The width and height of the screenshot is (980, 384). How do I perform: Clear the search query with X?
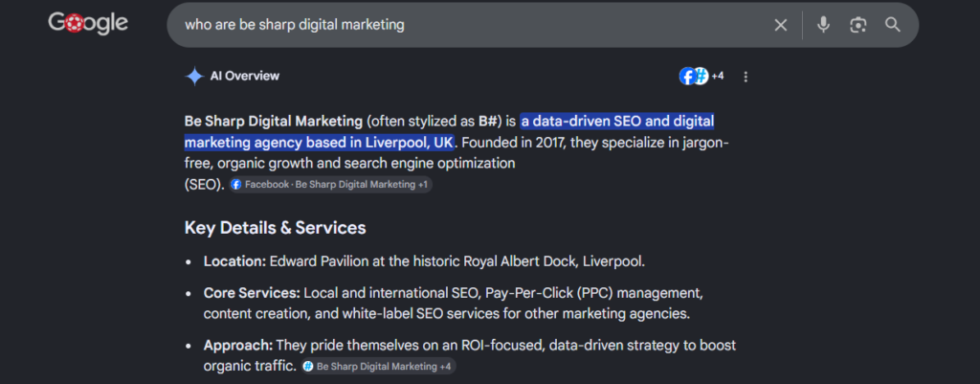tap(781, 25)
